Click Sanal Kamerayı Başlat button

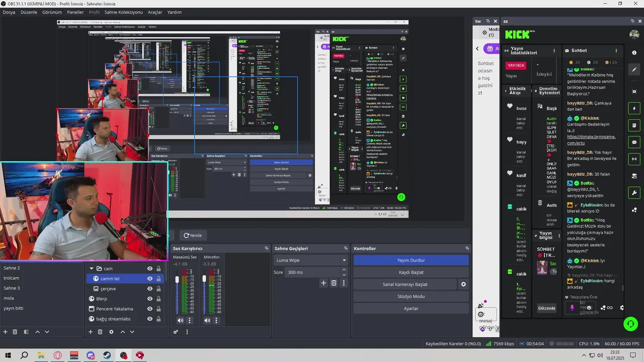click(x=405, y=285)
